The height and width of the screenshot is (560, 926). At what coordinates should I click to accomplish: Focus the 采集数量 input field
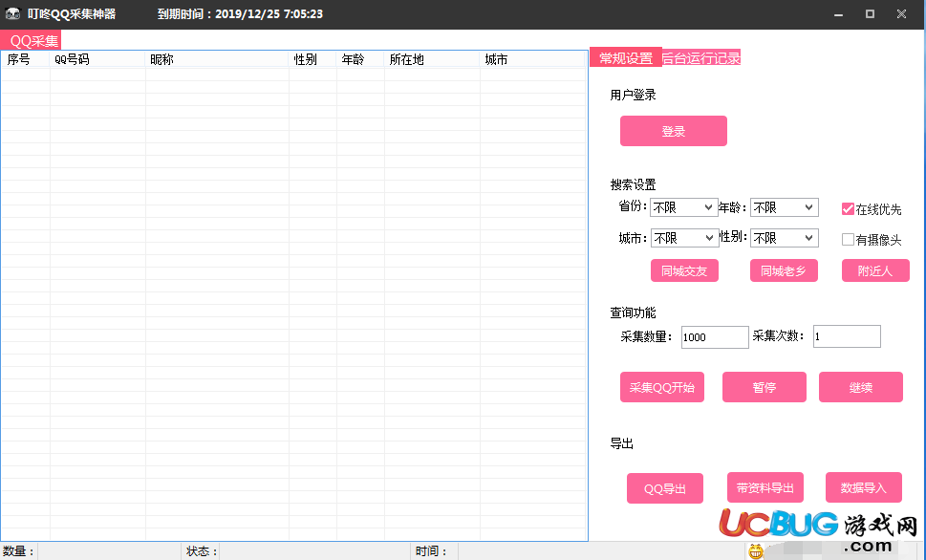click(x=715, y=336)
